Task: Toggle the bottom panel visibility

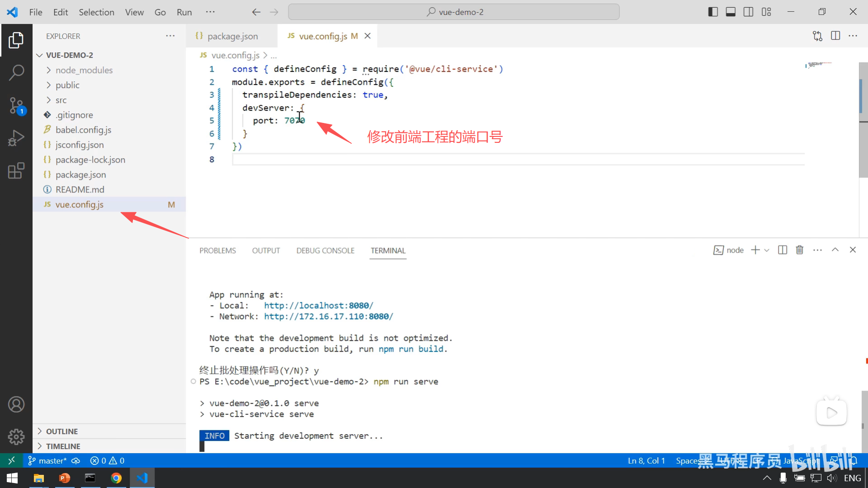Action: (731, 12)
